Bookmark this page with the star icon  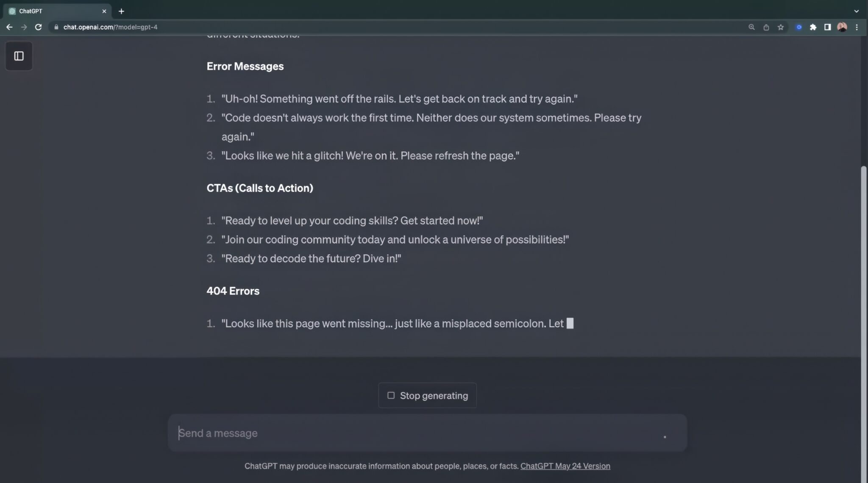pos(780,27)
